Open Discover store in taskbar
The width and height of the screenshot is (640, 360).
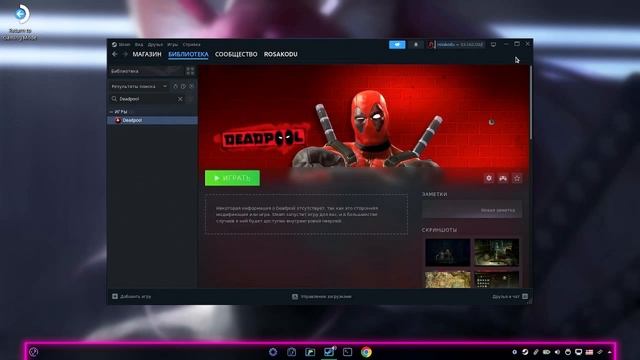click(x=291, y=352)
